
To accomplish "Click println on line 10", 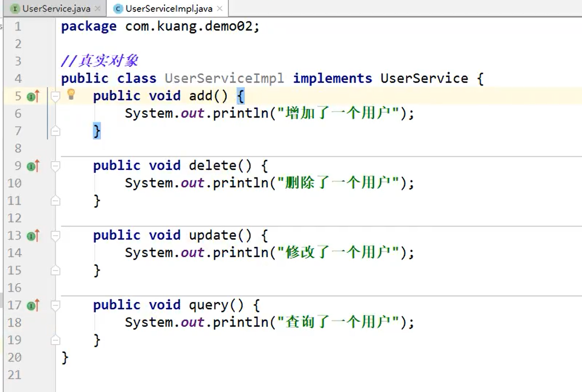I will click(240, 183).
